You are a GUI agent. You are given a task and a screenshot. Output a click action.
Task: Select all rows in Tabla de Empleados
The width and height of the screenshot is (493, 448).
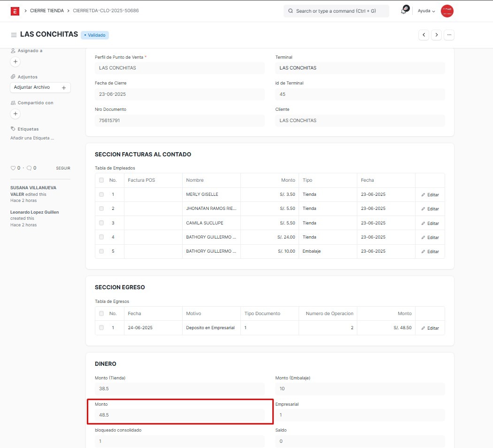101,180
